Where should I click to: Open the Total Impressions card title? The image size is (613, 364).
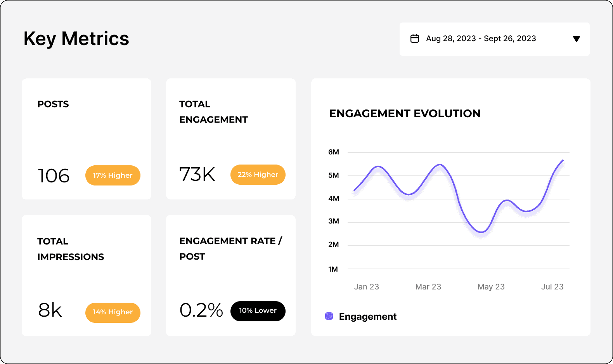click(x=71, y=249)
